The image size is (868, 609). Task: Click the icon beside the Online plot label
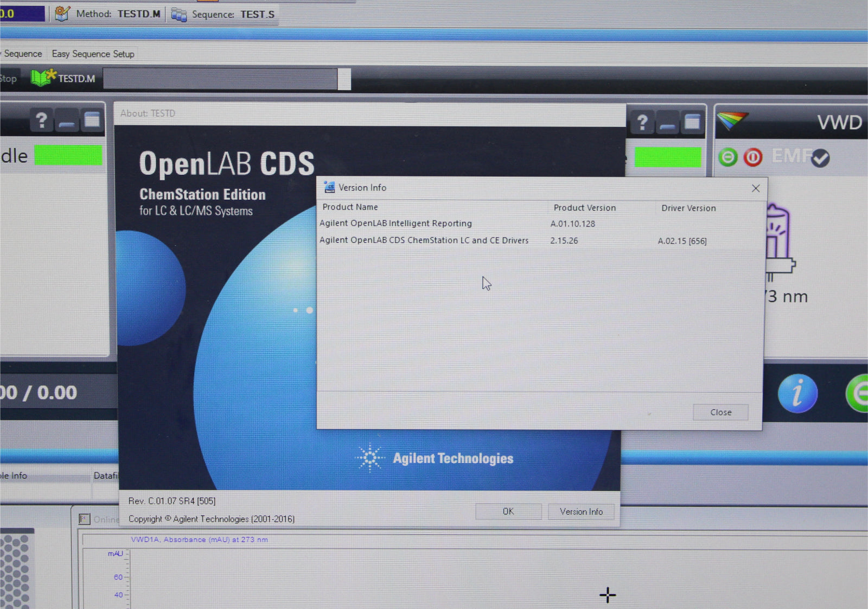[x=84, y=519]
